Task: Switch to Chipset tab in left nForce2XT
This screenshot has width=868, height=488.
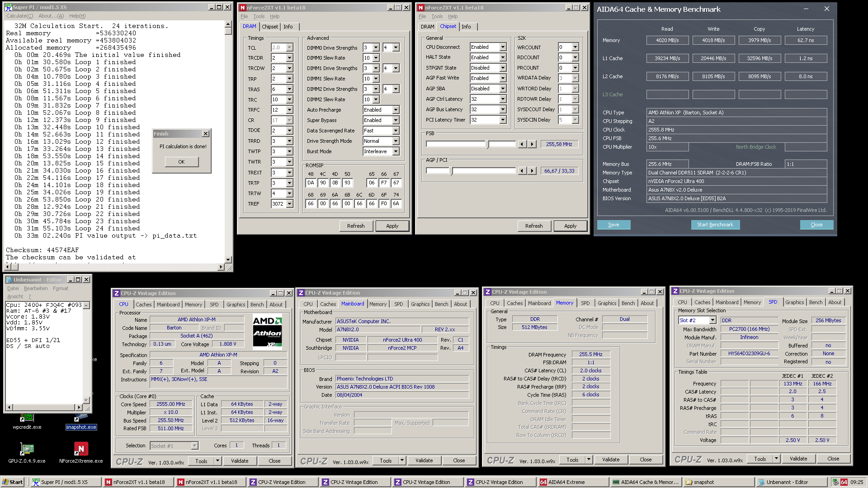Action: [x=270, y=27]
